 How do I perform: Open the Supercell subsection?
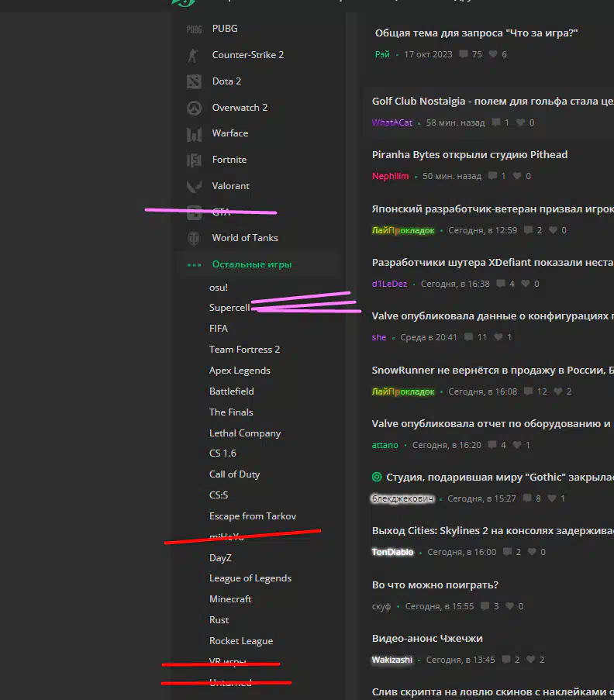(x=229, y=308)
